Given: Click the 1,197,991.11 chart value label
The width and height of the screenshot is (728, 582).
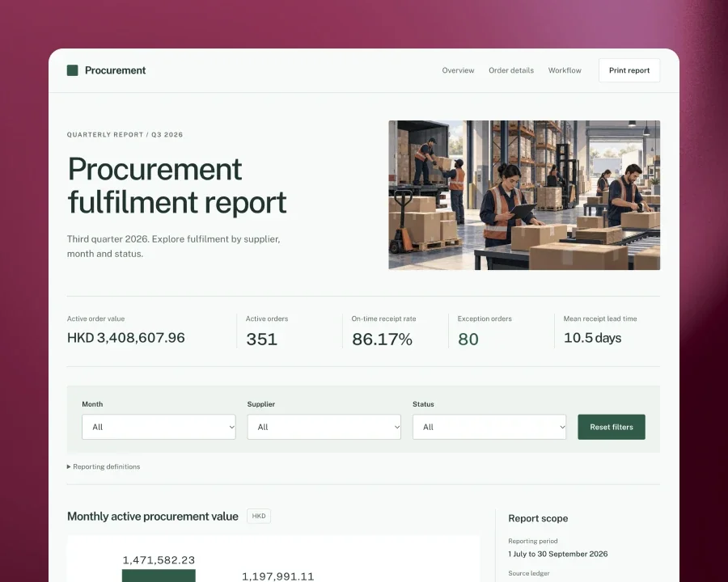Looking at the screenshot, I should 278,576.
